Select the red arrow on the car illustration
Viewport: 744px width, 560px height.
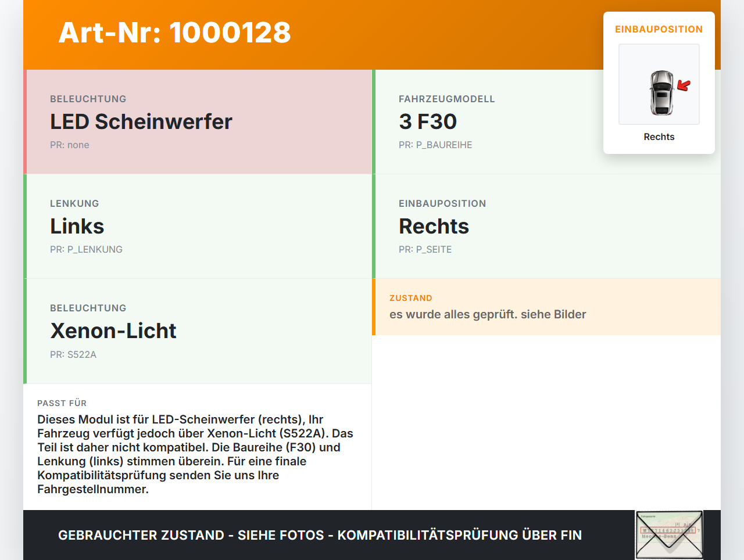tap(682, 85)
